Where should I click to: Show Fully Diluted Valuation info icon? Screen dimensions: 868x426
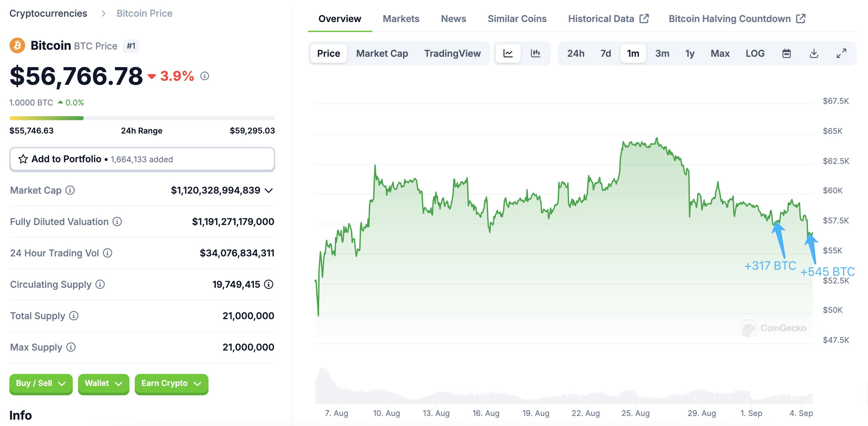tap(117, 222)
